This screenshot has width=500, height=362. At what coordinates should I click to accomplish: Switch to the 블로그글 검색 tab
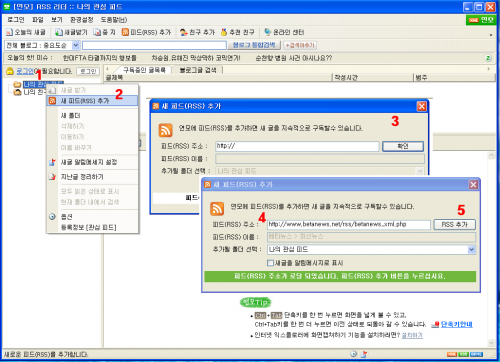pos(198,70)
